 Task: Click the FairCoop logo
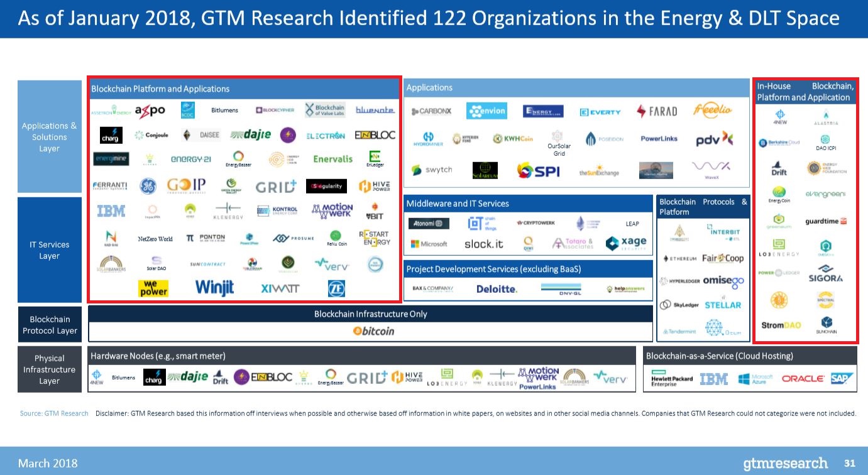point(723,258)
